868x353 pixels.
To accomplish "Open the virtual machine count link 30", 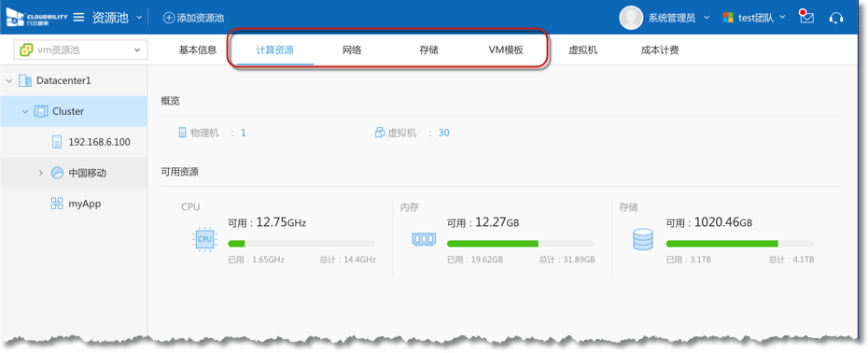I will pyautogui.click(x=444, y=133).
